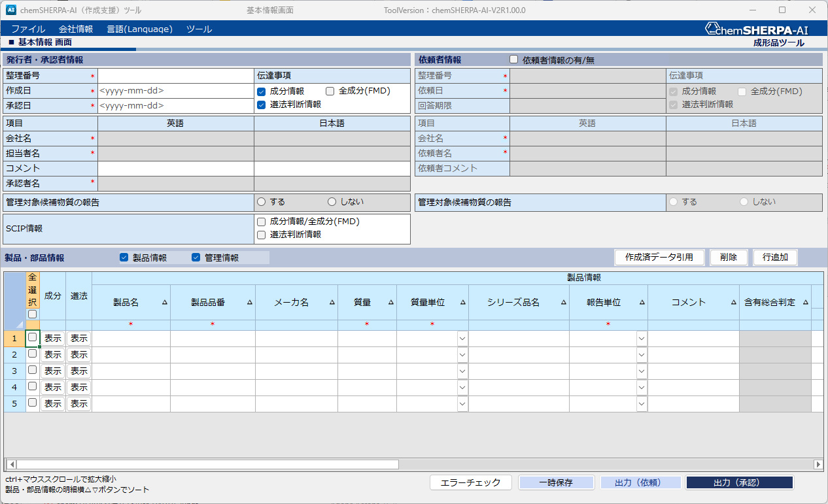The width and height of the screenshot is (828, 504).
Task: Open the ツール menu
Action: [x=199, y=29]
